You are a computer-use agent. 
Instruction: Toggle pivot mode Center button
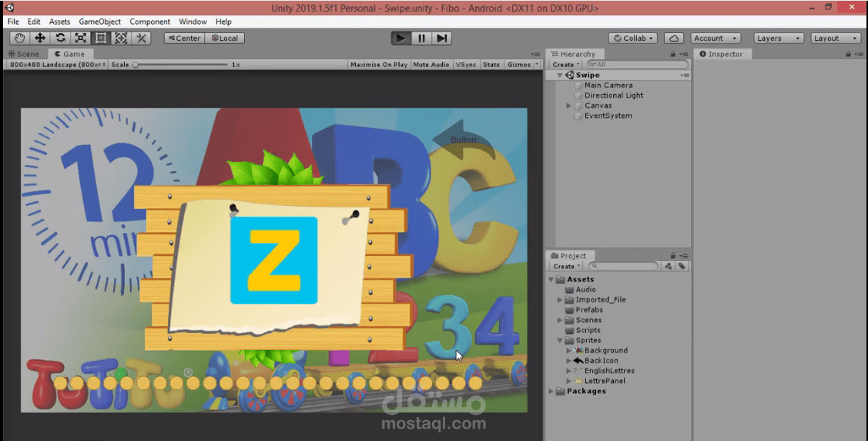184,39
